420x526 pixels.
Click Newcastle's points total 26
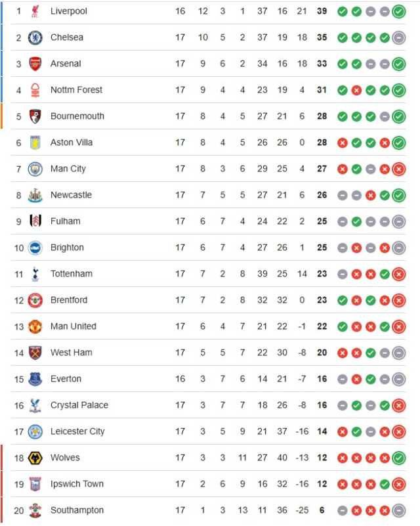(322, 195)
